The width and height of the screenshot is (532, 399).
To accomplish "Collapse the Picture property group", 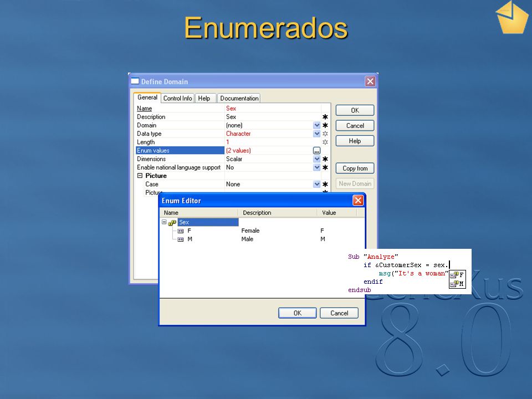I will click(140, 176).
